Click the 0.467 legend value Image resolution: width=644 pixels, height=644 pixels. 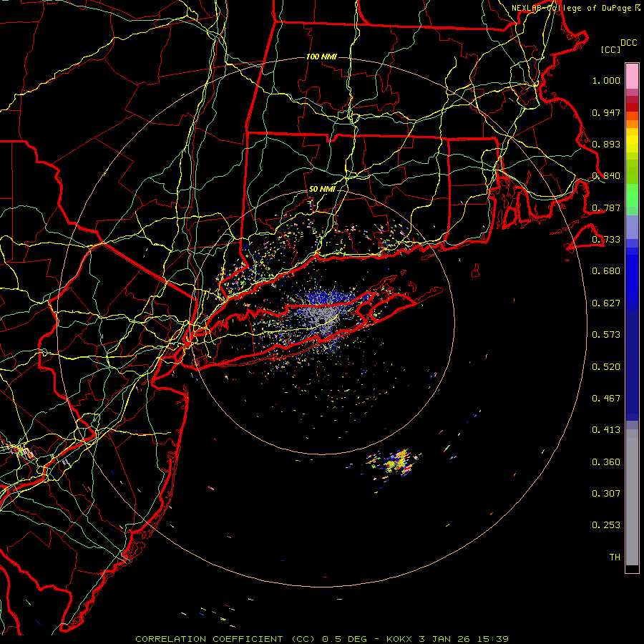(606, 399)
